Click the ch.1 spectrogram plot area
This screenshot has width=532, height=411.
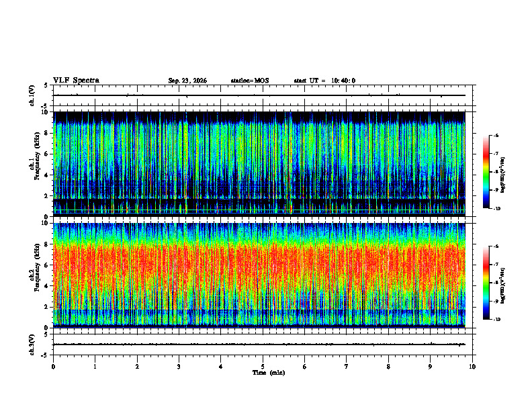(259, 164)
